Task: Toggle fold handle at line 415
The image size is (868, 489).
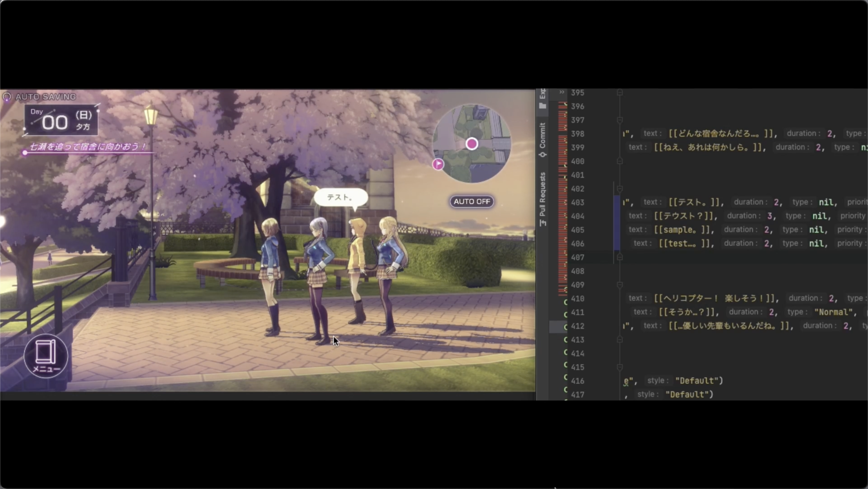Action: tap(620, 367)
